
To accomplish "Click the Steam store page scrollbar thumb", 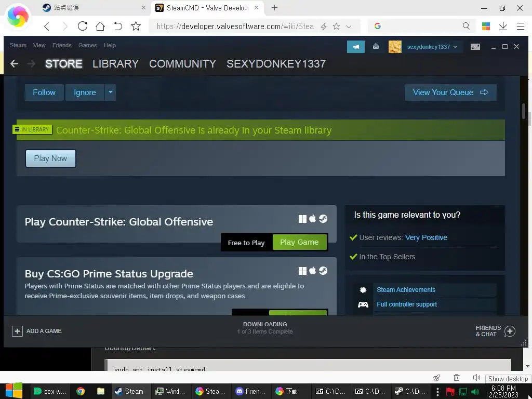I will click(524, 111).
